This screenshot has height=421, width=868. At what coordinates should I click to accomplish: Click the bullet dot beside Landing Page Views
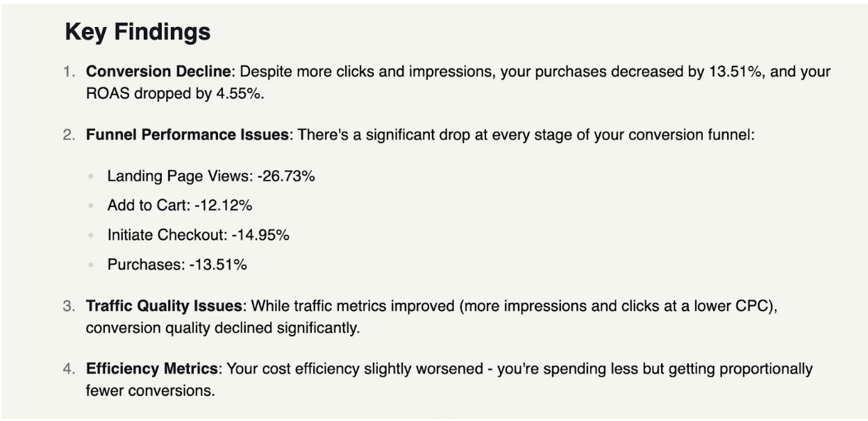click(90, 177)
